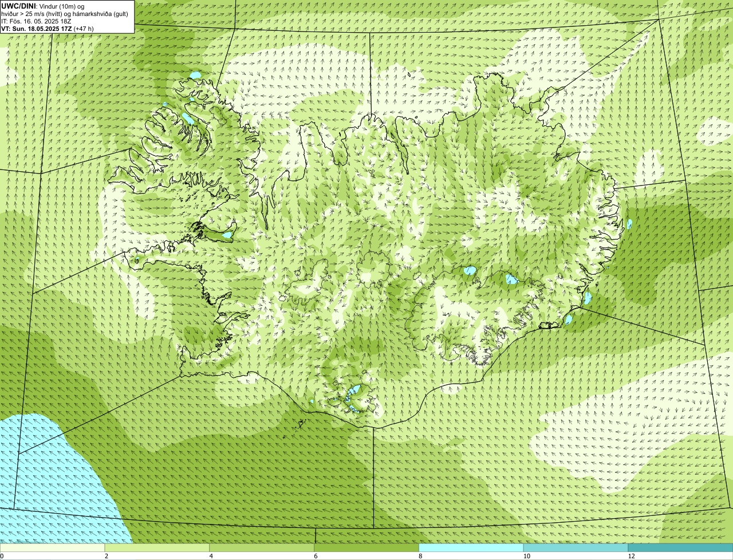This screenshot has height=560, width=733.
Task: Select the light cyan 8–10 color bar segment
Action: (471, 547)
